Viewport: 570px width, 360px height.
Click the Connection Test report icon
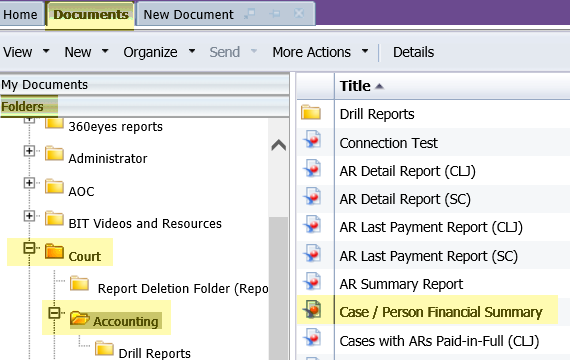(x=313, y=140)
